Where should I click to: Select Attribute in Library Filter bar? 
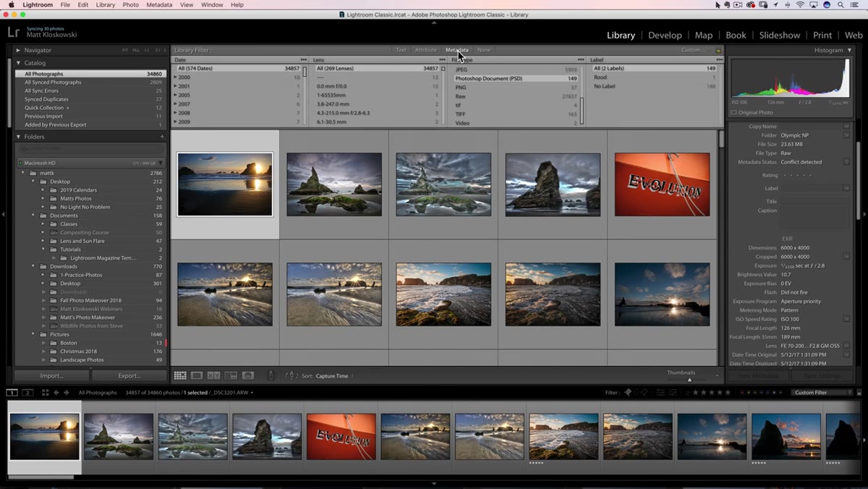pyautogui.click(x=425, y=50)
